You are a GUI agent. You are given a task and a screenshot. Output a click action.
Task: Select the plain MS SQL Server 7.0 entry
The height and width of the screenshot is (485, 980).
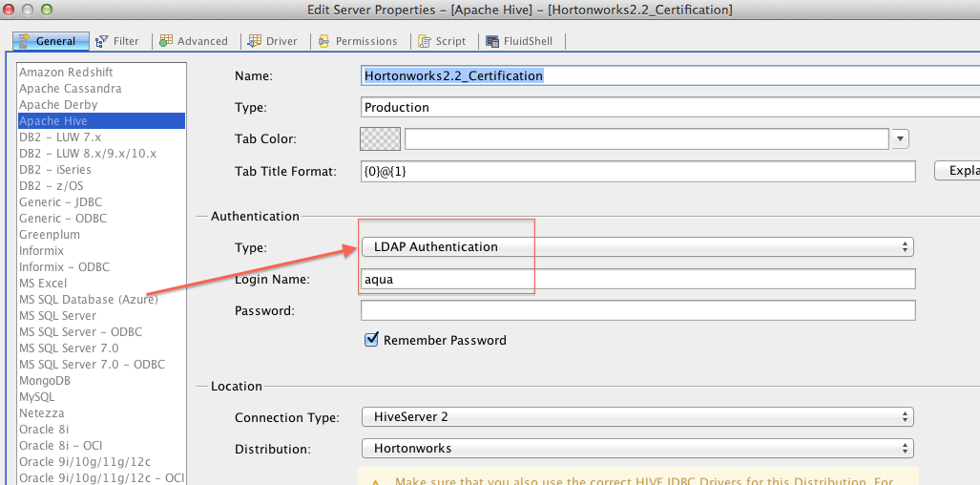click(102, 348)
